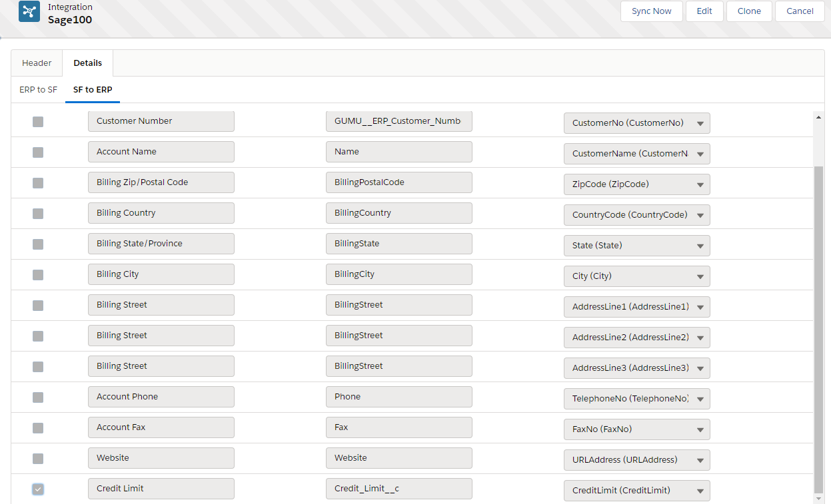Switch to the Header tab
Image resolution: width=831 pixels, height=504 pixels.
[x=37, y=63]
